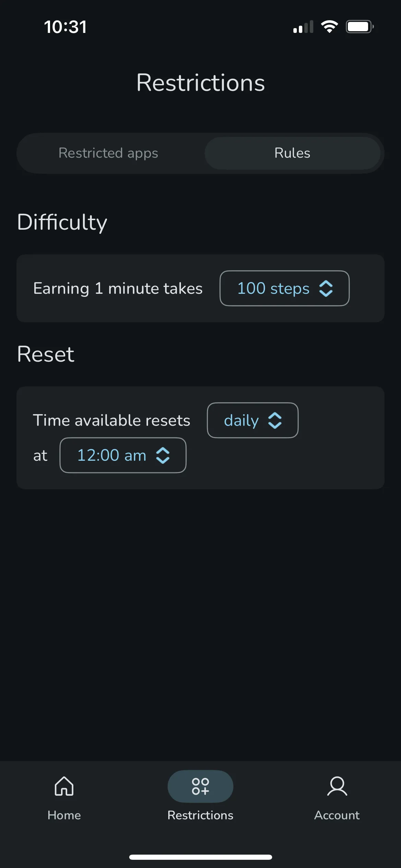Tap the Home house icon
This screenshot has height=868, width=401.
64,786
